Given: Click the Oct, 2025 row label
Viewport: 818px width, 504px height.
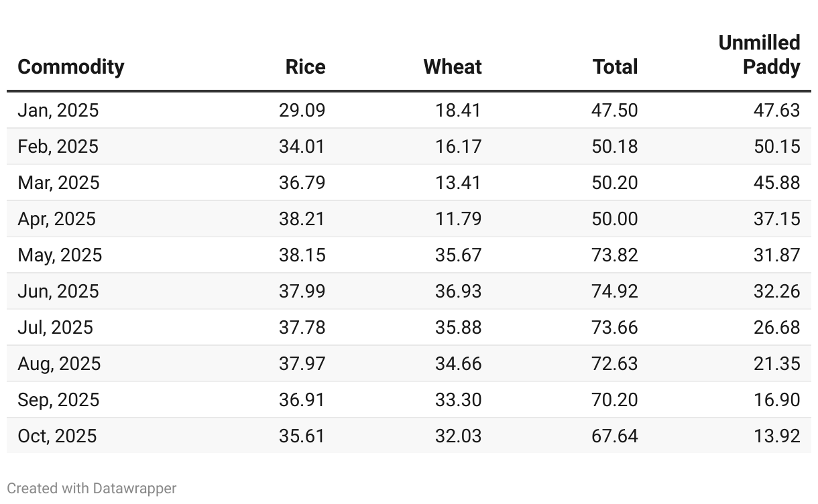Looking at the screenshot, I should pyautogui.click(x=57, y=436).
